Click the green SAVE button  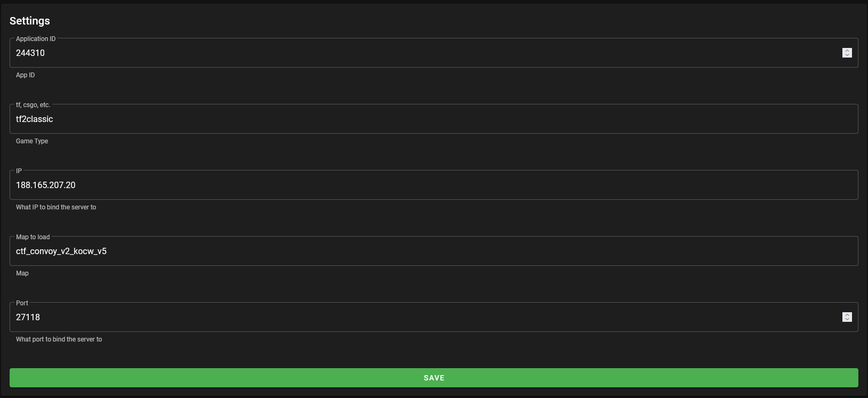coord(434,378)
